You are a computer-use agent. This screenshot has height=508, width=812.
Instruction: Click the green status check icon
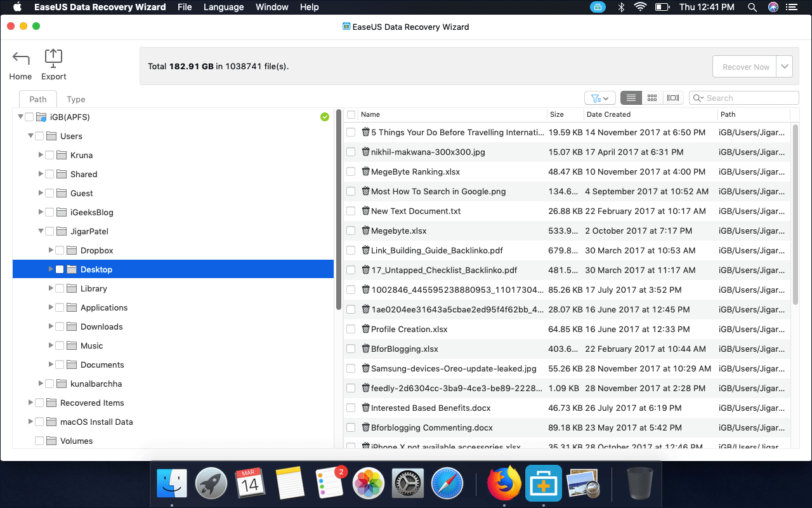[325, 117]
